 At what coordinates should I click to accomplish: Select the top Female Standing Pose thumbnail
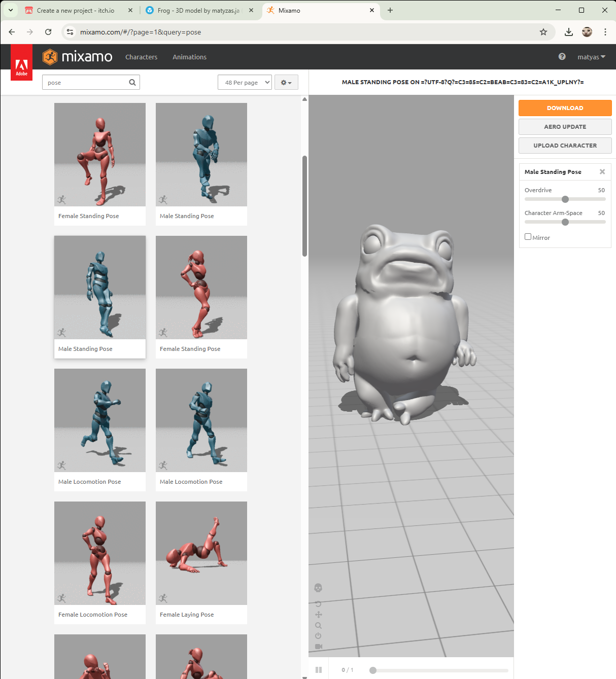pyautogui.click(x=100, y=155)
